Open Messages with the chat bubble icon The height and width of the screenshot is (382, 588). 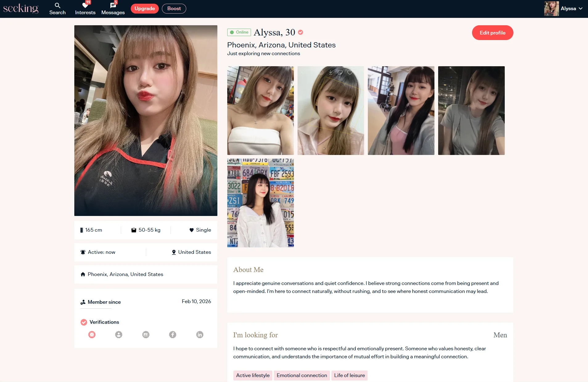pyautogui.click(x=113, y=6)
